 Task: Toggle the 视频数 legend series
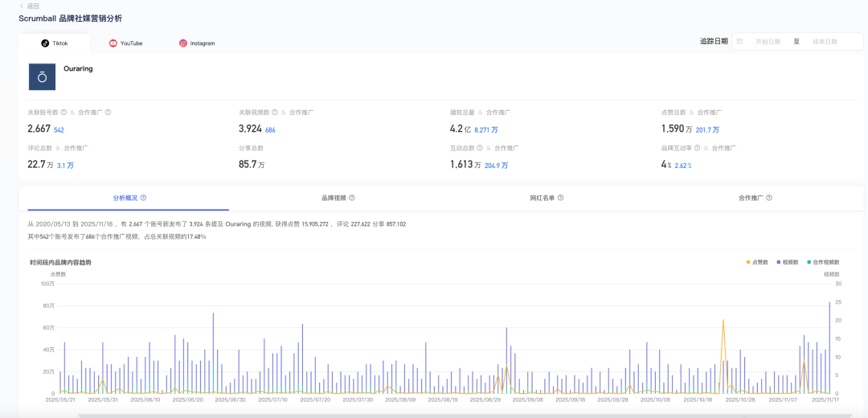click(x=788, y=262)
